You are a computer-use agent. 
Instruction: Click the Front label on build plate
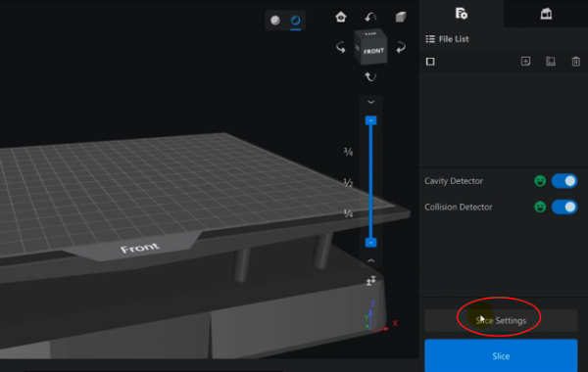pos(140,248)
